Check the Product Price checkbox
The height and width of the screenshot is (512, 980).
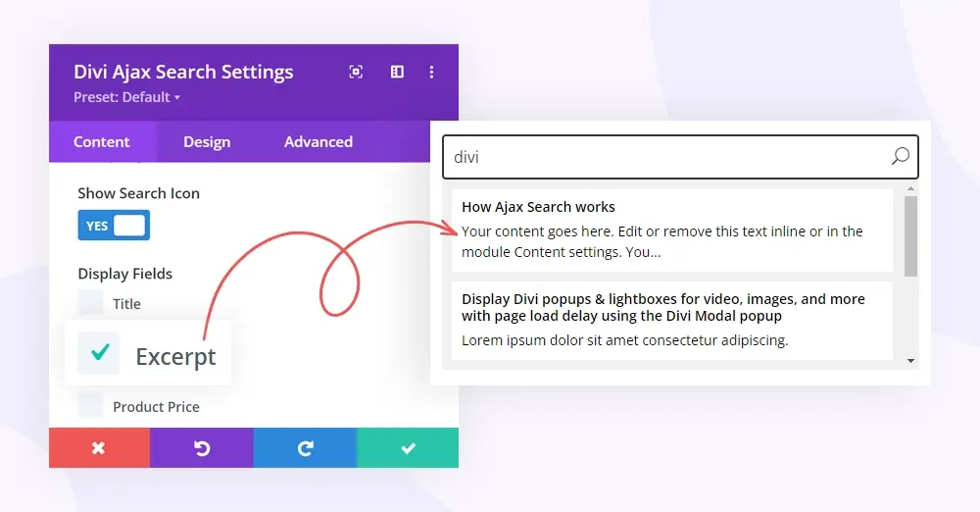tap(91, 406)
